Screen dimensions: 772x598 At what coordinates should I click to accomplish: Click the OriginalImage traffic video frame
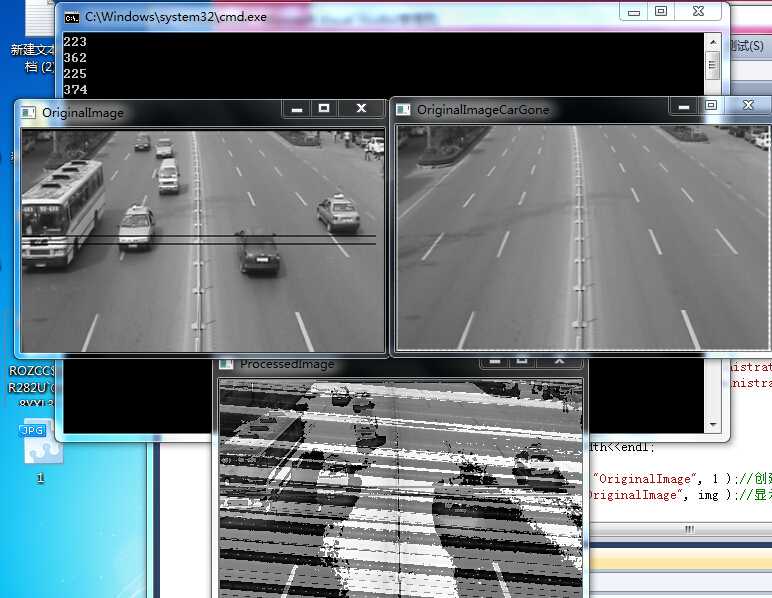pos(203,241)
